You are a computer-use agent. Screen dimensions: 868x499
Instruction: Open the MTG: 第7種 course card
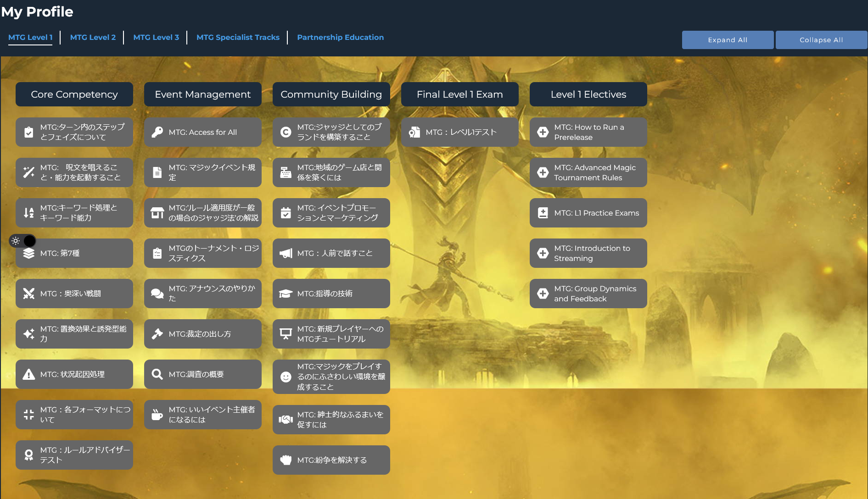coord(74,253)
